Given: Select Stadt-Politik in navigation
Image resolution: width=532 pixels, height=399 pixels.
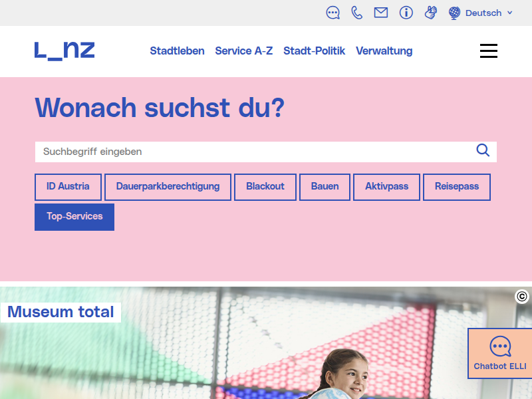Looking at the screenshot, I should point(314,51).
